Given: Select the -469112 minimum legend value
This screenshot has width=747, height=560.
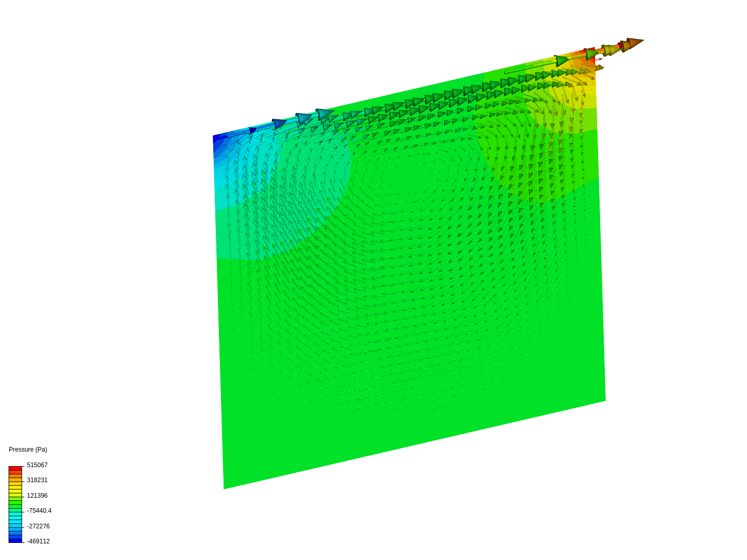Looking at the screenshot, I should [38, 541].
